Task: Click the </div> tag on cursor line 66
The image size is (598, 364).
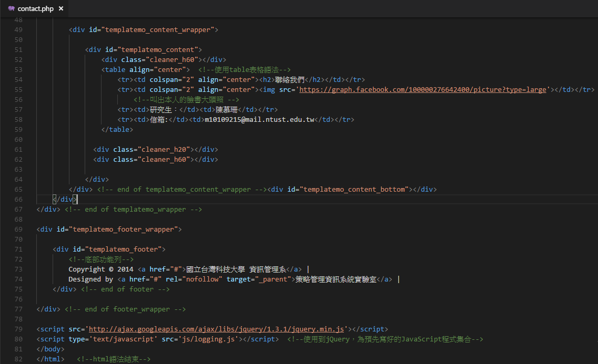Action: coord(65,200)
